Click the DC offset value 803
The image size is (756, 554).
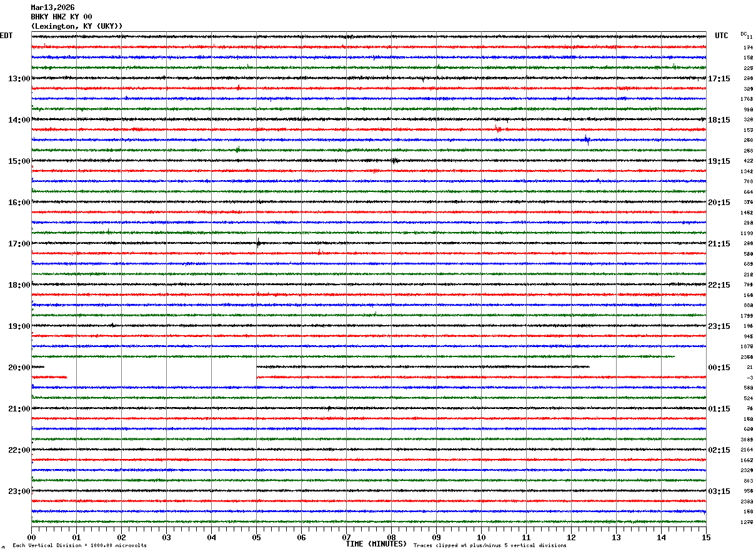(x=748, y=481)
